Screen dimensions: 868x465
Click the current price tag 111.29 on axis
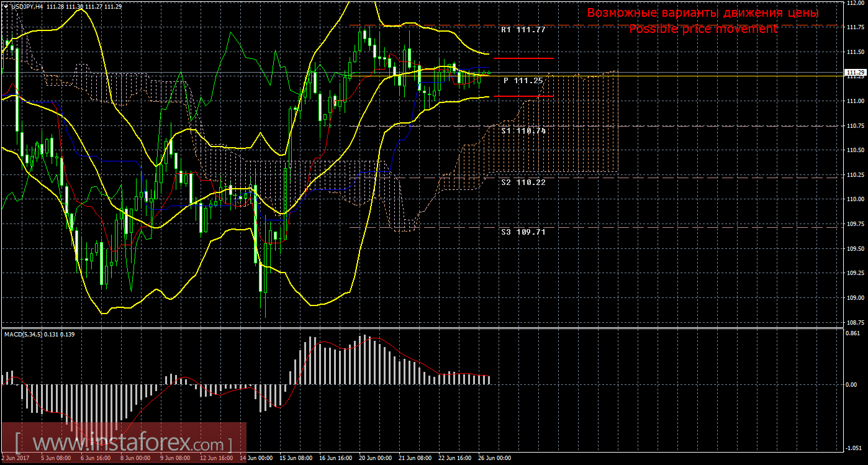855,73
